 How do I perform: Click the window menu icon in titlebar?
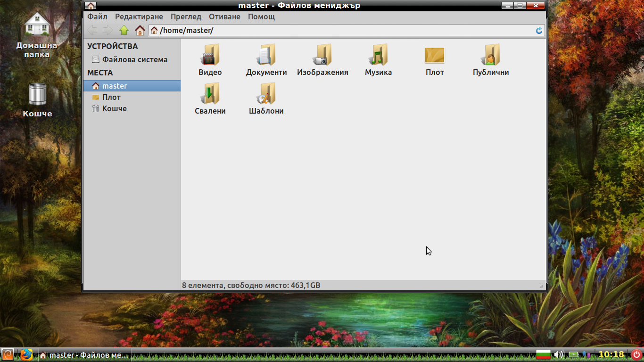click(x=90, y=6)
